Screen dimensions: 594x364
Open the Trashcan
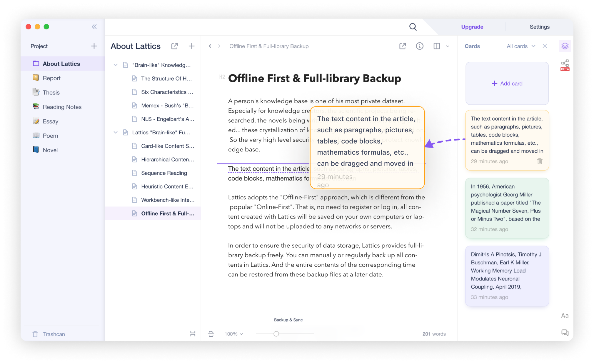(49, 334)
